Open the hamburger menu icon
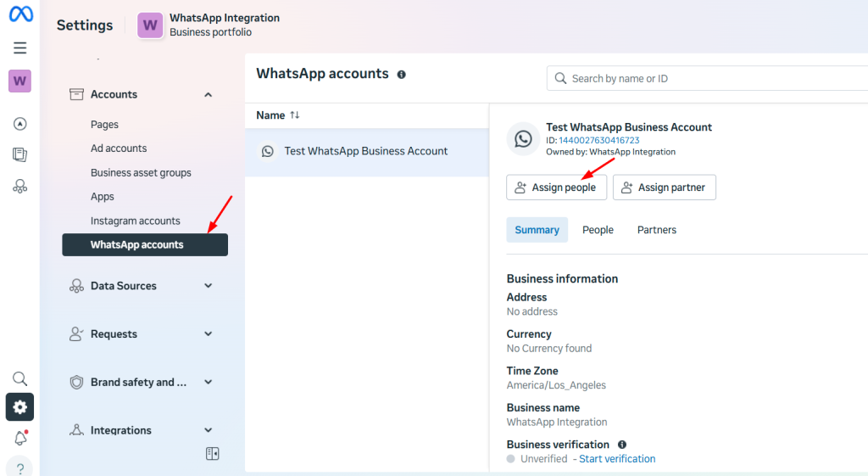868x476 pixels. (20, 48)
